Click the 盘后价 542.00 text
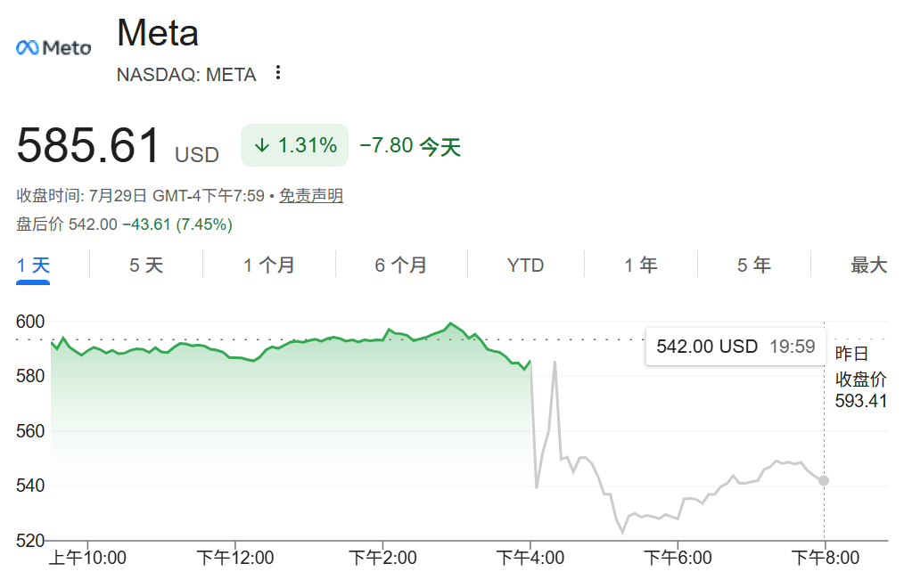The image size is (904, 588). (x=67, y=224)
